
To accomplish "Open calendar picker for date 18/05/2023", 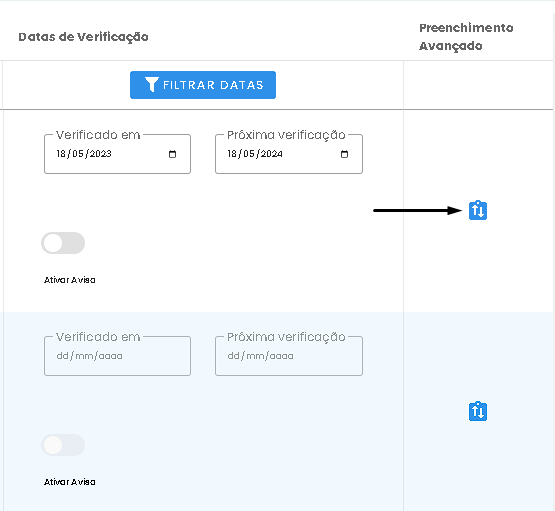I will tap(172, 154).
